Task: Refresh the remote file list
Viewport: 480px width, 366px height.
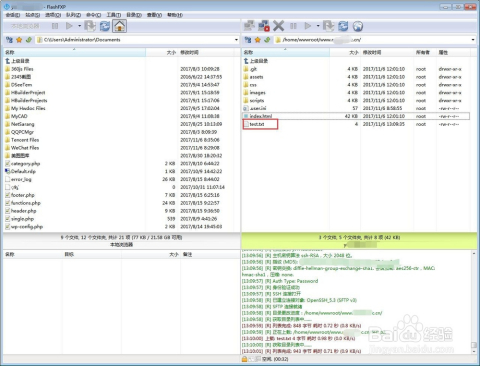Action: coord(343,26)
